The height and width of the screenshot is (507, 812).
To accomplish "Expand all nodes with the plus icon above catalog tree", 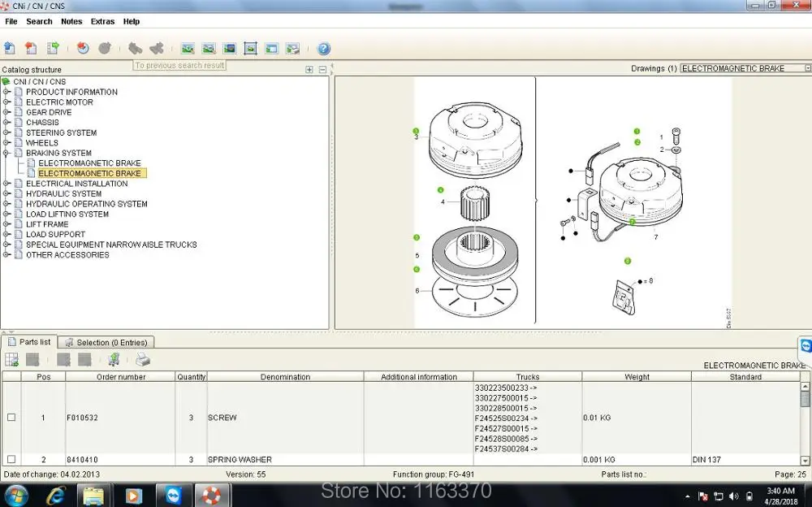I will click(x=309, y=69).
